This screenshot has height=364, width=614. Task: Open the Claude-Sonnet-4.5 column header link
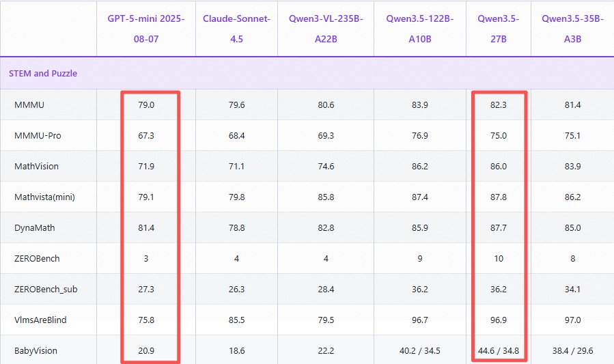click(x=236, y=29)
